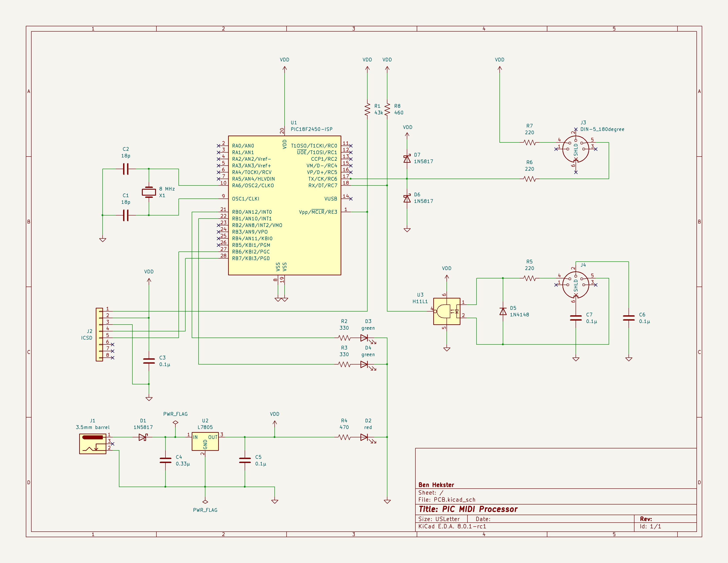Image resolution: width=728 pixels, height=563 pixels.
Task: Click the 'VUSB' pin label
Action: point(331,199)
